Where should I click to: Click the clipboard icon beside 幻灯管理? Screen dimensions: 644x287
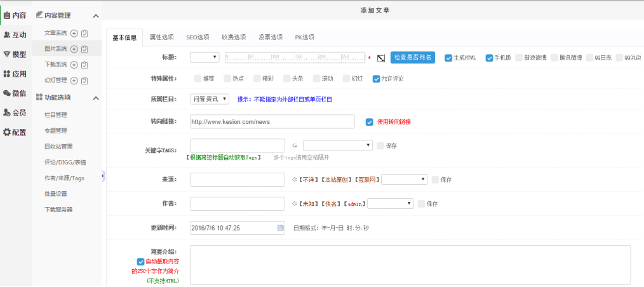[84, 81]
